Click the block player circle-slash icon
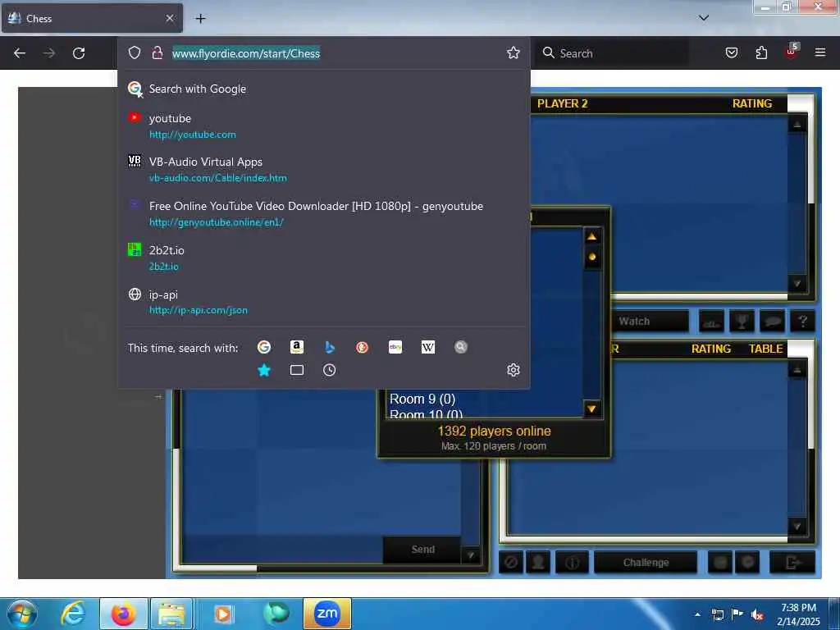Image resolution: width=840 pixels, height=630 pixels. click(511, 562)
